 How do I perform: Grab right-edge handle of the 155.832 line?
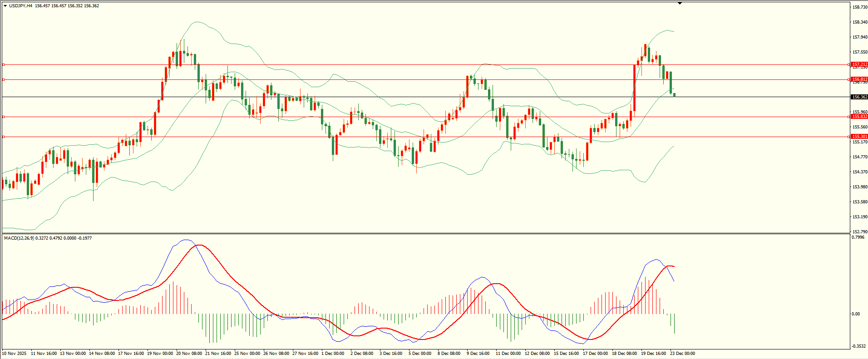[x=848, y=117]
